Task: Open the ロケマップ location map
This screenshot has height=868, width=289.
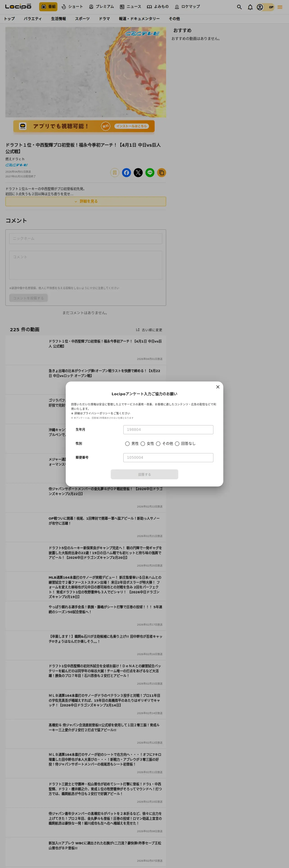Action: click(187, 7)
